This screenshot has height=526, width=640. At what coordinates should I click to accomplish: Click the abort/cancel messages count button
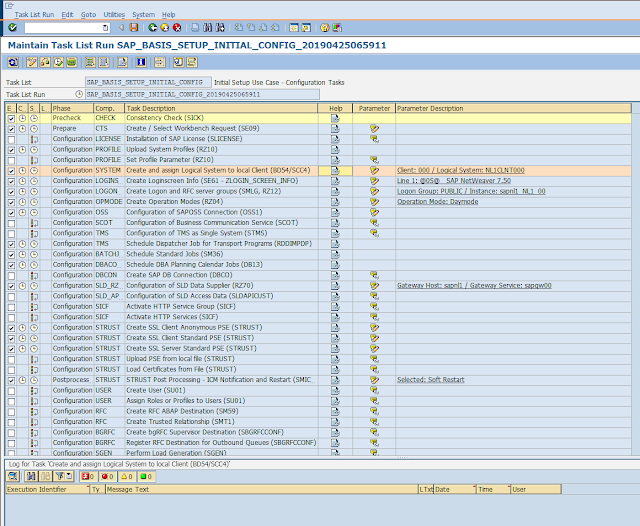[88, 476]
